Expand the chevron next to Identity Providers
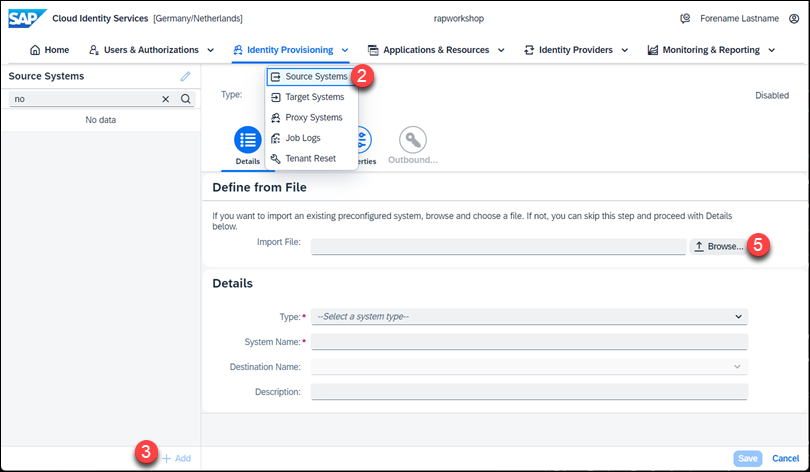Image resolution: width=810 pixels, height=472 pixels. tap(625, 51)
